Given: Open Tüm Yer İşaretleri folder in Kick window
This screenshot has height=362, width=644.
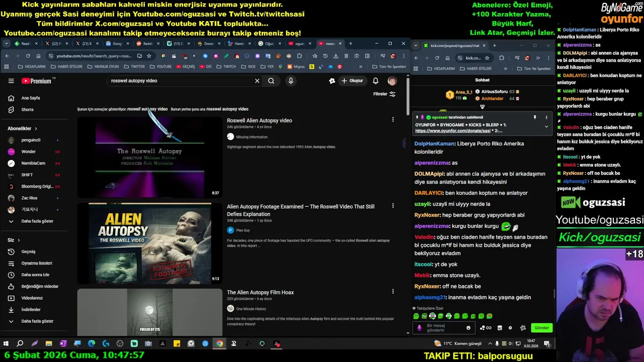Looking at the screenshot, I should click(534, 68).
